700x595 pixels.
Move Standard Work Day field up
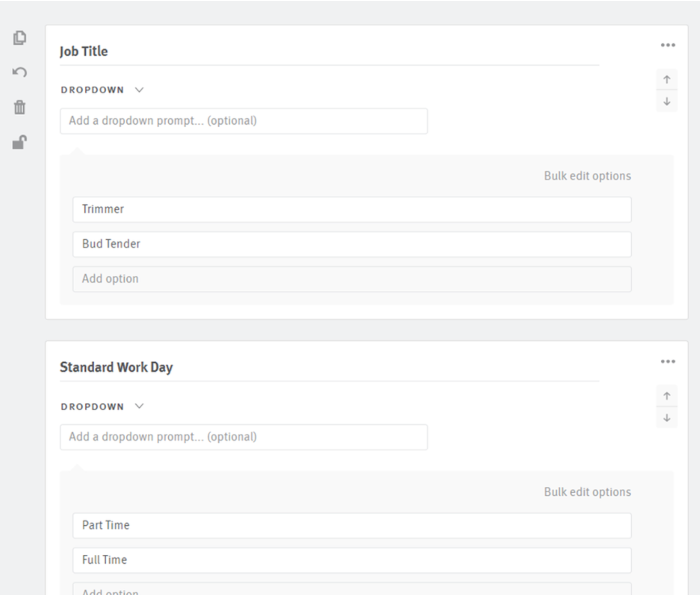667,396
